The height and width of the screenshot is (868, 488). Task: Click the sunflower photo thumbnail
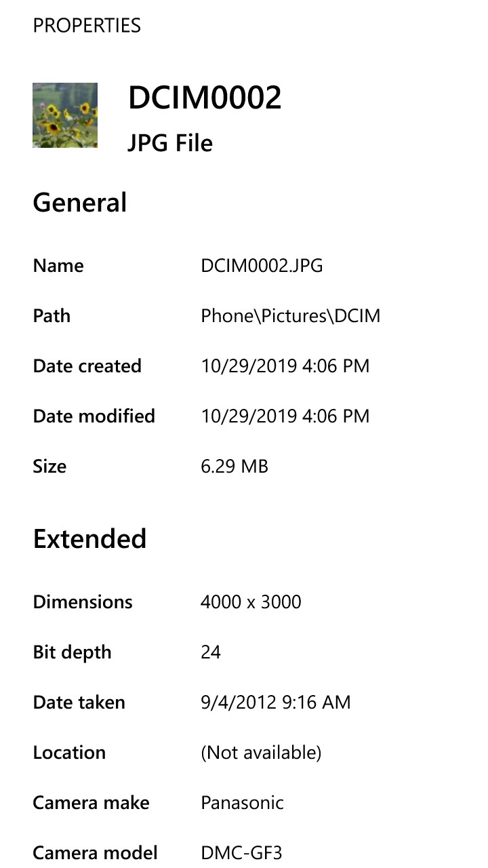[x=65, y=115]
